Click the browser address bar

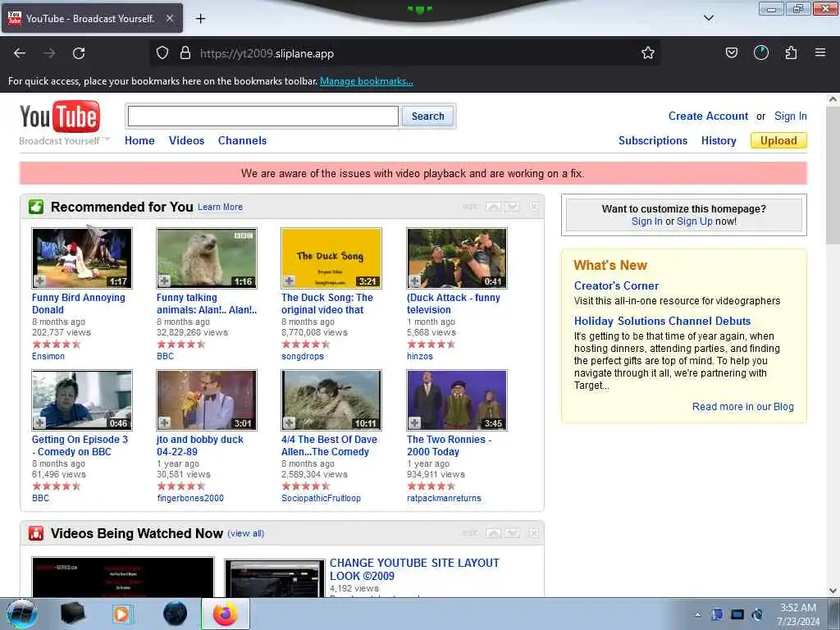click(404, 53)
